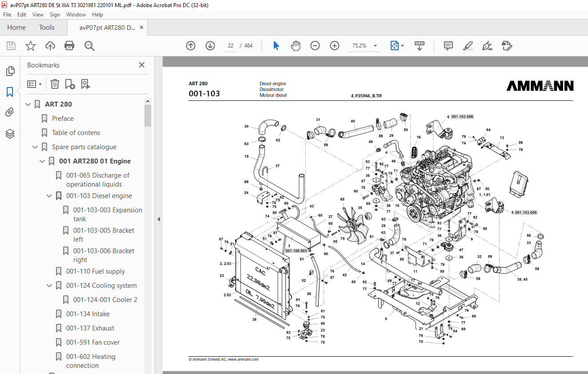This screenshot has height=374, width=588.
Task: Add the star bookmark to favorites
Action: click(x=31, y=46)
